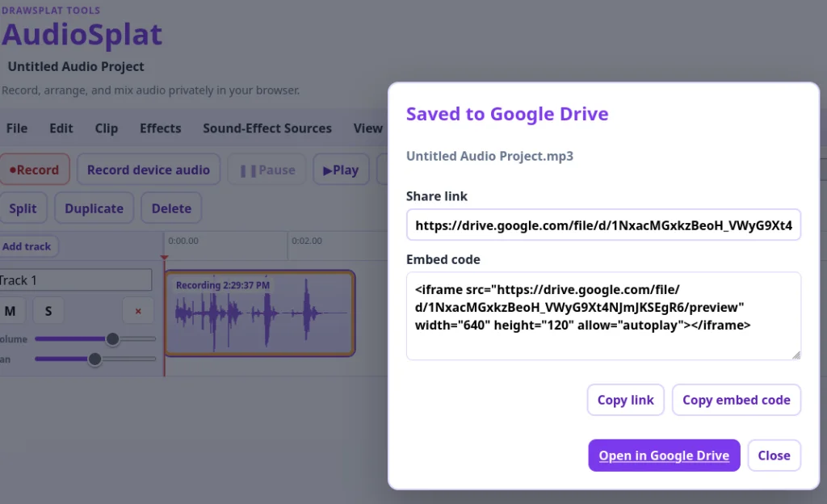Click inside the Embed code textarea

click(x=603, y=316)
